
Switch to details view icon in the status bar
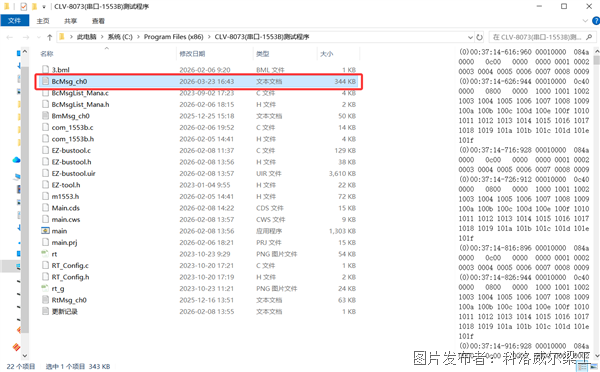tap(582, 367)
